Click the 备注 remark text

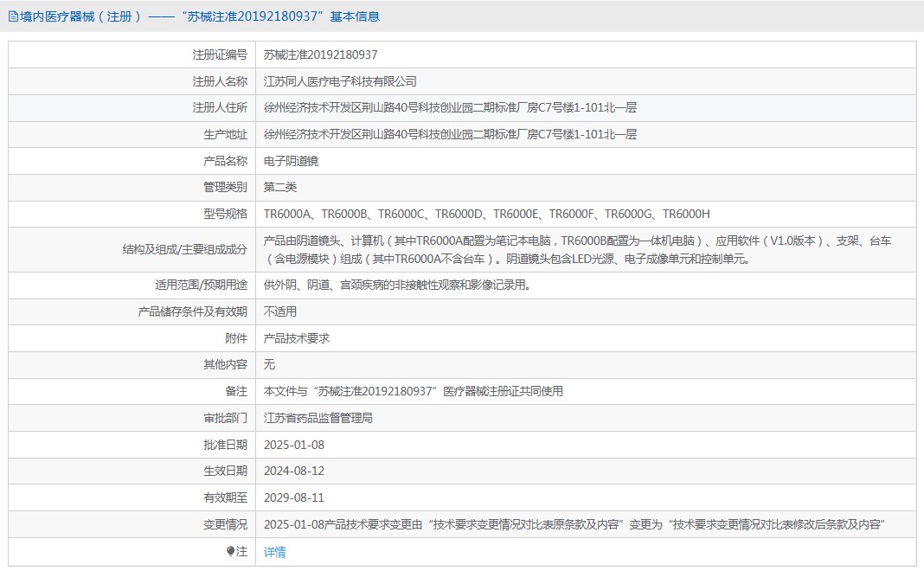tap(413, 391)
